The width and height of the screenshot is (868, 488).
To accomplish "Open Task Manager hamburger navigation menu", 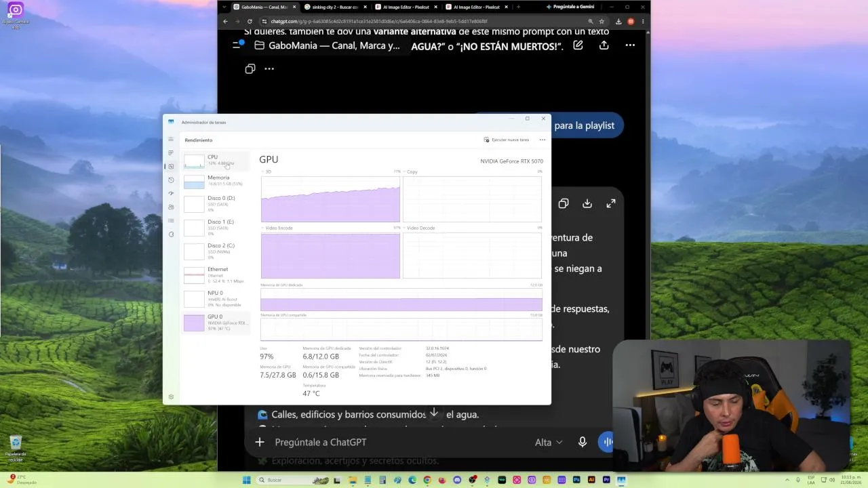I will [x=171, y=139].
